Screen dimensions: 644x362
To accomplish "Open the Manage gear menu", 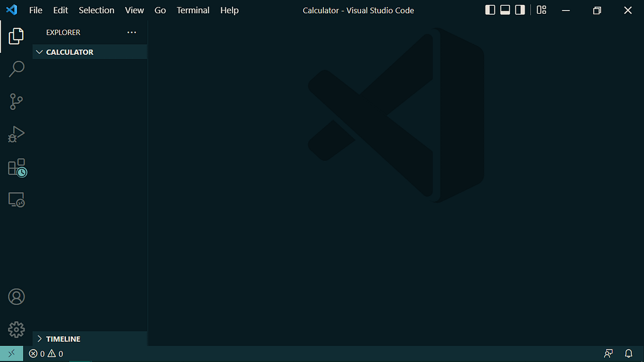I will coord(16,329).
